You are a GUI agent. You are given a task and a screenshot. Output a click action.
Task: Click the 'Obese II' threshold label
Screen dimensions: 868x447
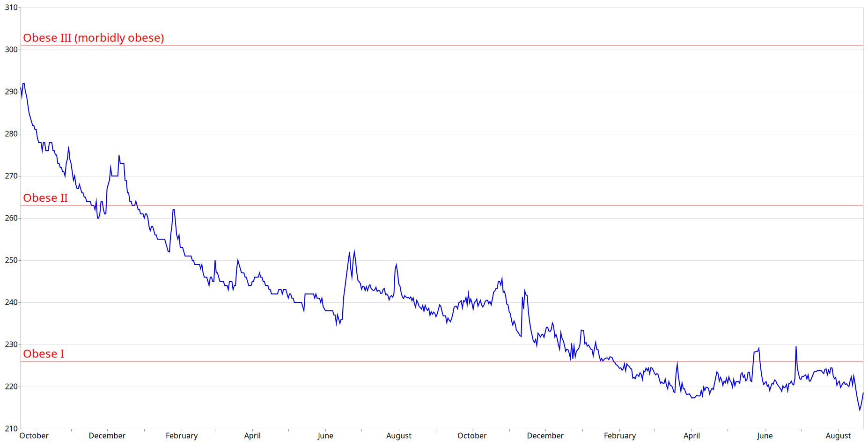[x=45, y=198]
